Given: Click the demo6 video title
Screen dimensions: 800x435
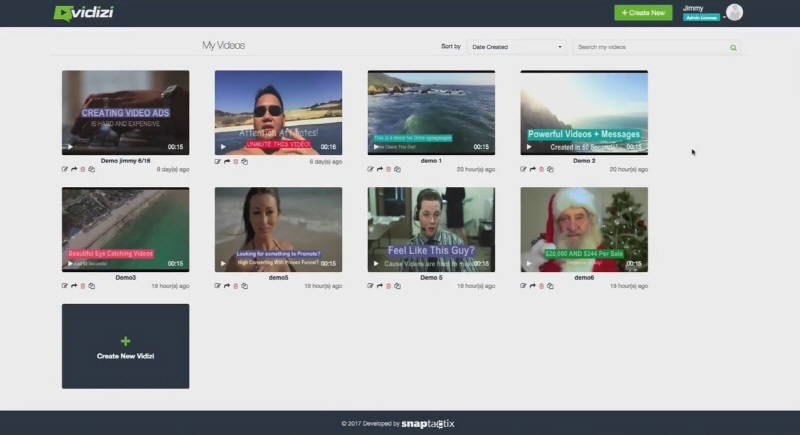Looking at the screenshot, I should coord(584,277).
